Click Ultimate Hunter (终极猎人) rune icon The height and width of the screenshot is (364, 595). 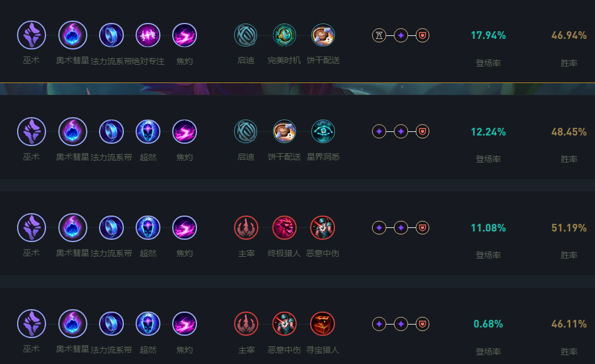[x=284, y=228]
